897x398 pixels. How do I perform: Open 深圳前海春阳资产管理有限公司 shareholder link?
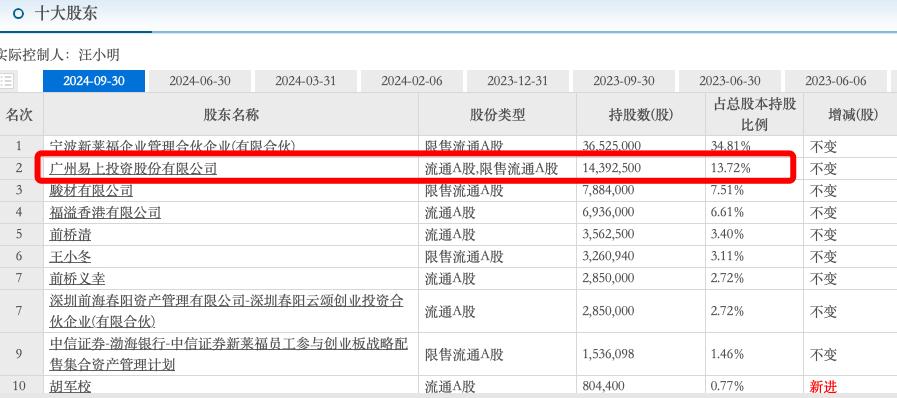(x=227, y=311)
